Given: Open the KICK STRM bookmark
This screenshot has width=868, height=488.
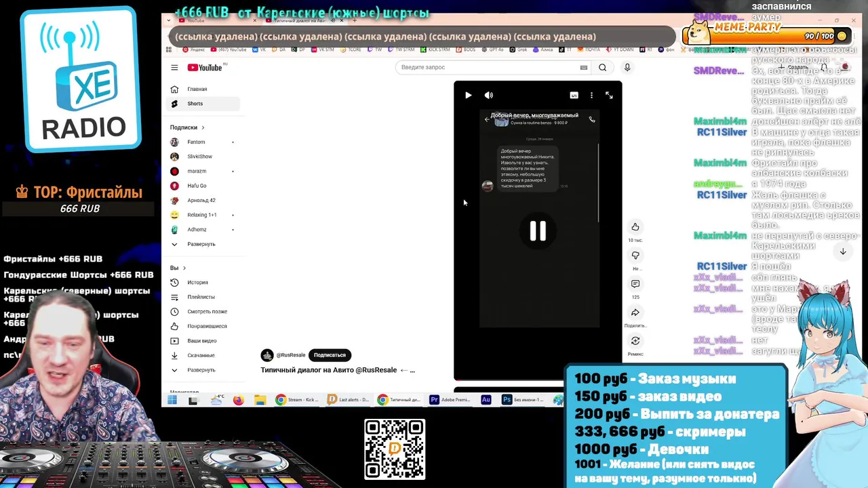Looking at the screenshot, I should point(435,49).
